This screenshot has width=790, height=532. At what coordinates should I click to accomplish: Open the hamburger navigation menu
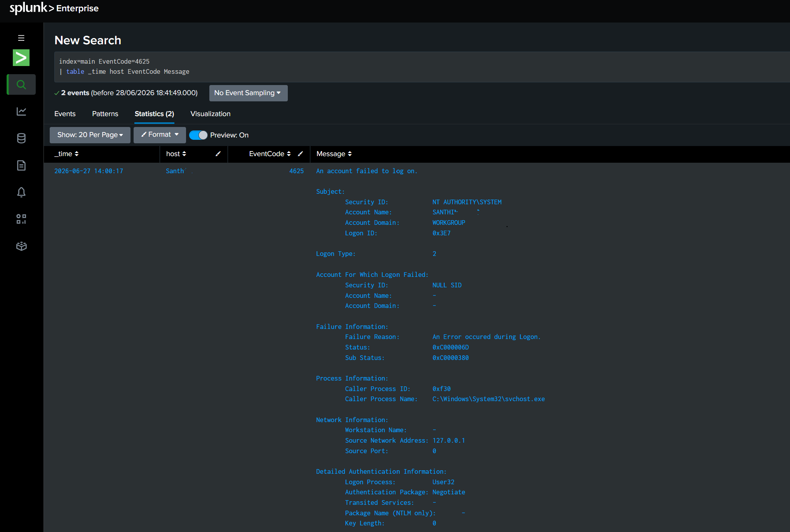pos(21,38)
